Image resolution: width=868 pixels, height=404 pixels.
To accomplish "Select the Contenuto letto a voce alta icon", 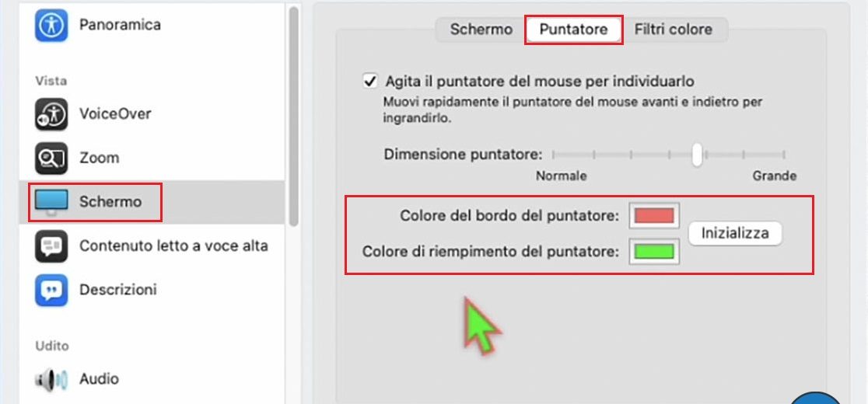I will 51,246.
